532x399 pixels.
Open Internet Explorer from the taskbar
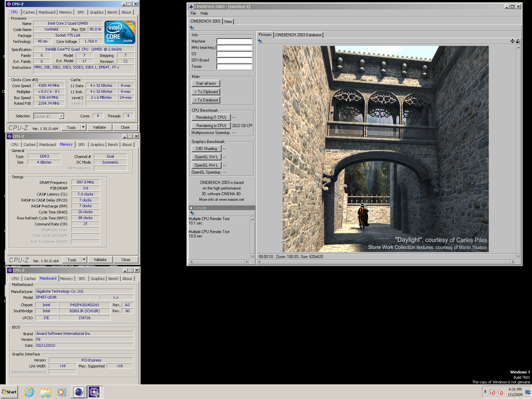tap(29, 392)
